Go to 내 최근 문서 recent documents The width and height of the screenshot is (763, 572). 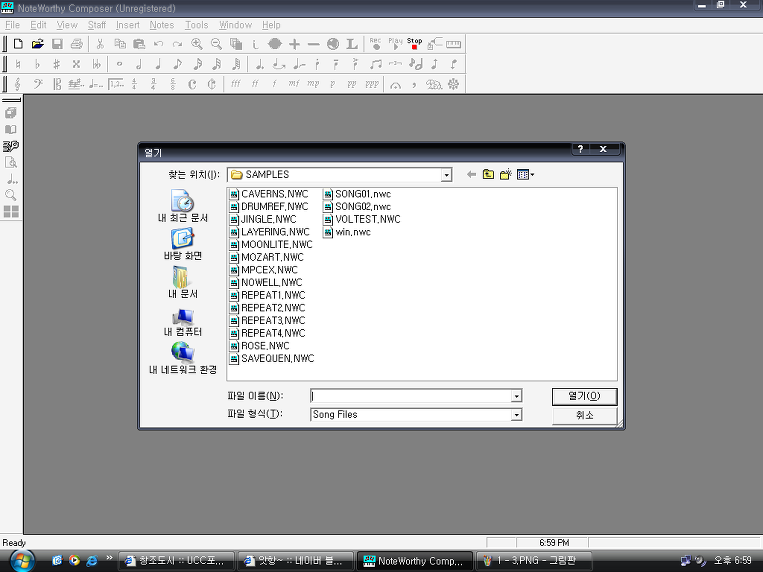pos(182,206)
